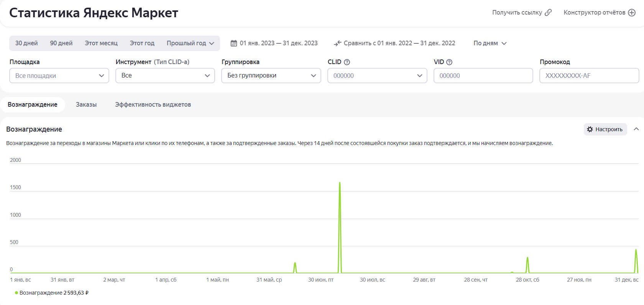Expand Инструмент dropdown showing Все
This screenshot has width=644, height=305.
tap(165, 76)
